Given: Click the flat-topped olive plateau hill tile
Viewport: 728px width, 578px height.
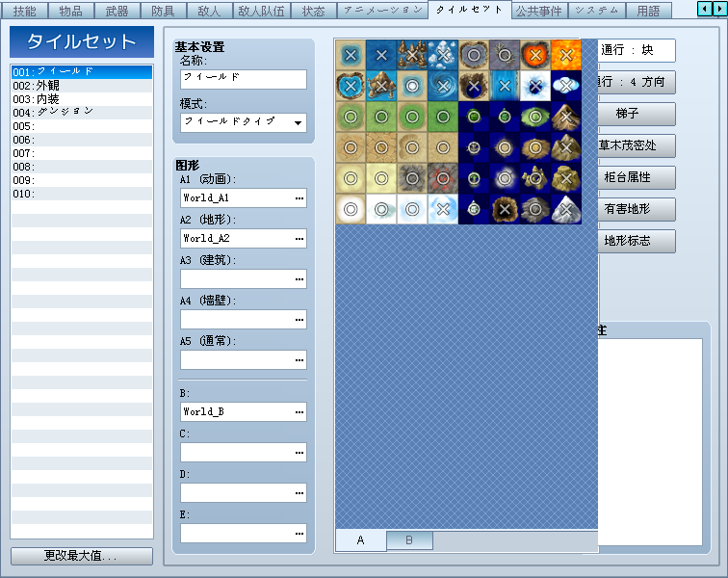Looking at the screenshot, I should [566, 178].
